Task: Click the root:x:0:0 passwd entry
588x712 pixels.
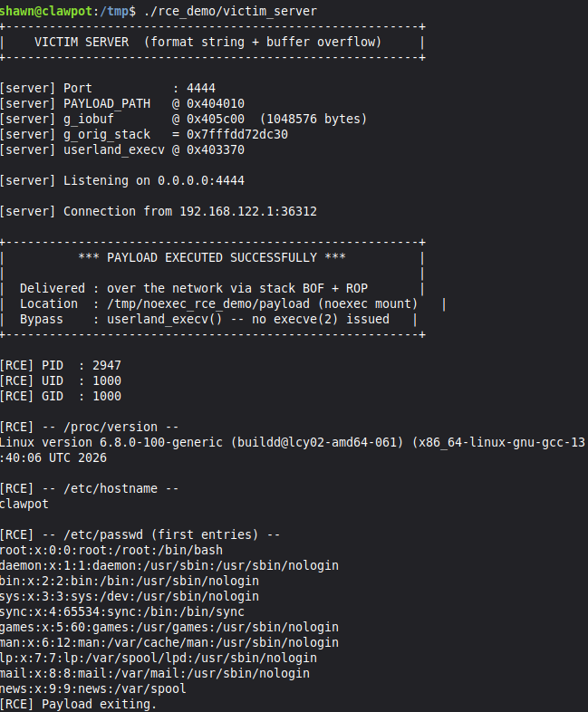Action: pyautogui.click(x=111, y=550)
